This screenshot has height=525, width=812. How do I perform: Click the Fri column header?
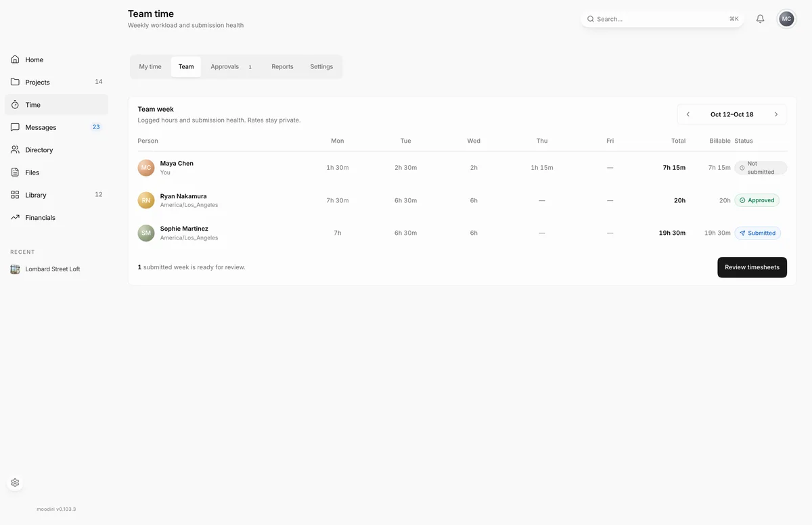(x=610, y=141)
